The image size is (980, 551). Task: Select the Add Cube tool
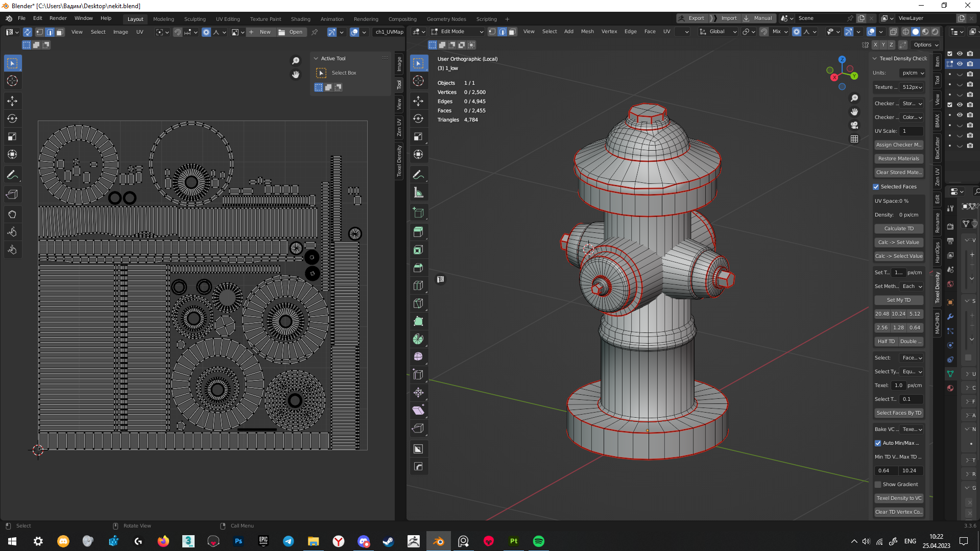click(419, 212)
